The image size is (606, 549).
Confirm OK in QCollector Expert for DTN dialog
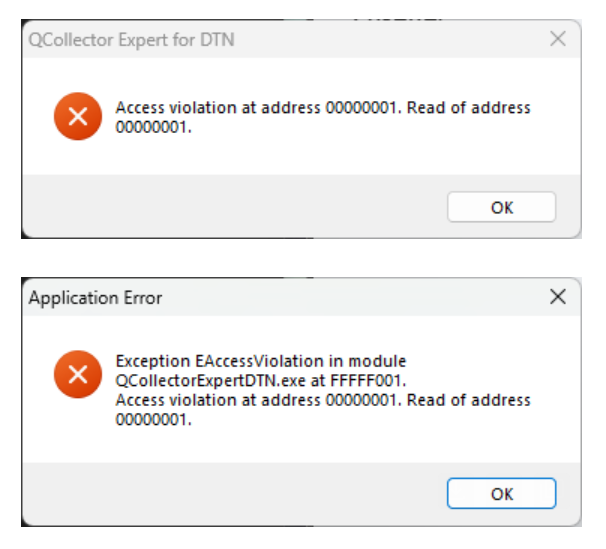click(502, 207)
